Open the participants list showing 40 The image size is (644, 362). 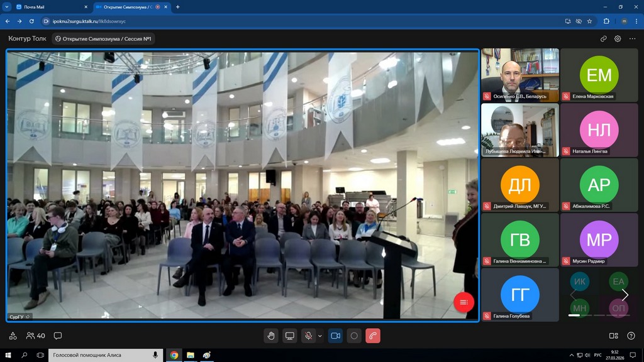point(36,336)
